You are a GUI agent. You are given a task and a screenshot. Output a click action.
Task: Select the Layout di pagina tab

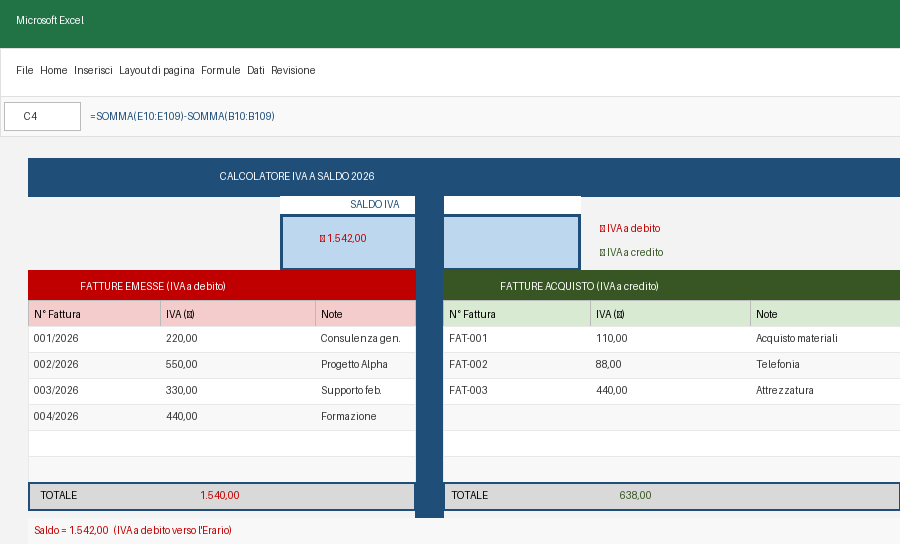[157, 70]
